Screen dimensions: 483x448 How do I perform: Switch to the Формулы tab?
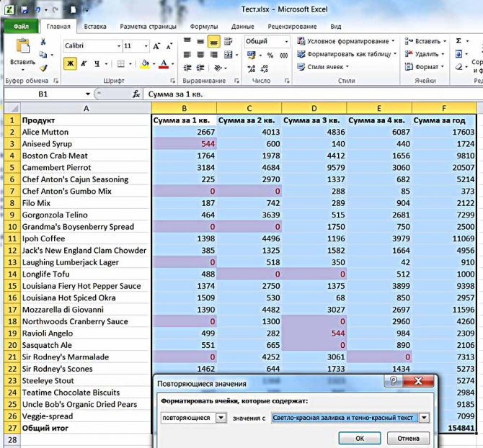coord(204,27)
